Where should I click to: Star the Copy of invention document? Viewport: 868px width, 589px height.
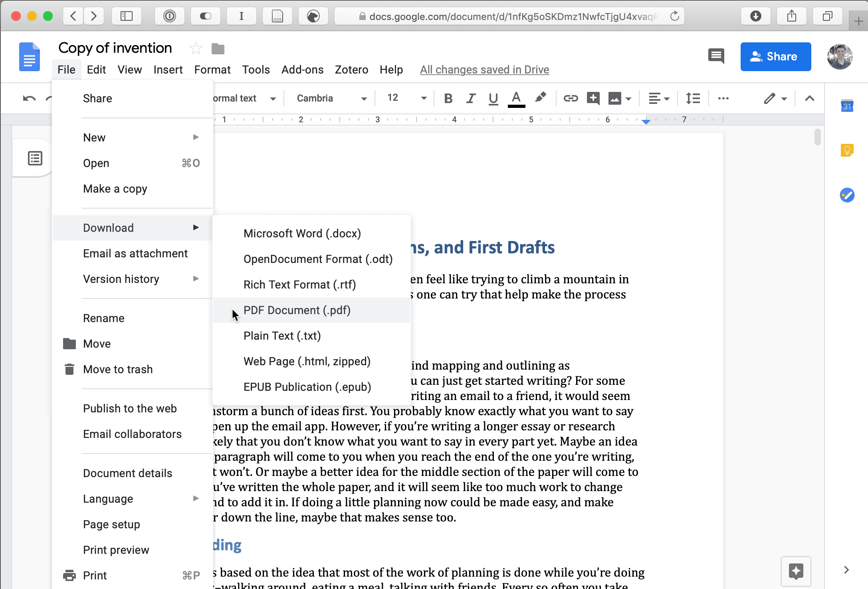[196, 49]
